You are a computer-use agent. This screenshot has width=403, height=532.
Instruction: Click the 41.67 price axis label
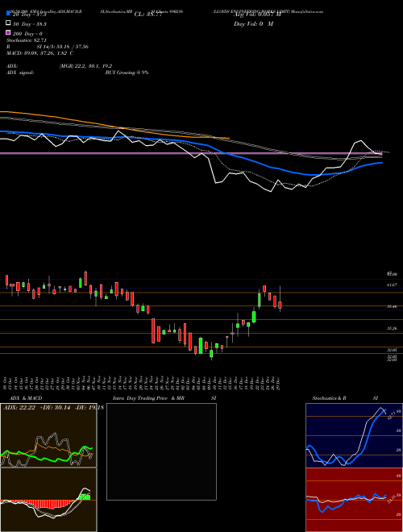pos(392,285)
